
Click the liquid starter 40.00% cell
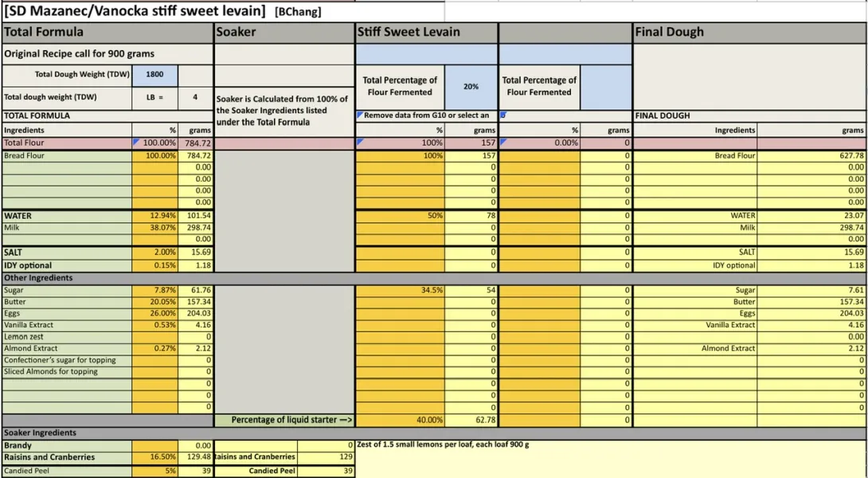pyautogui.click(x=401, y=420)
